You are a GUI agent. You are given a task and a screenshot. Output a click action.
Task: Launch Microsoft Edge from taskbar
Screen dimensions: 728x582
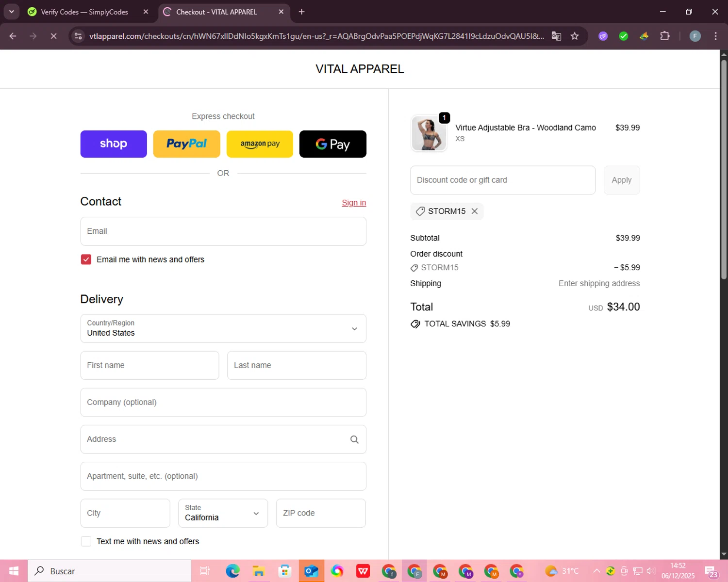click(233, 571)
